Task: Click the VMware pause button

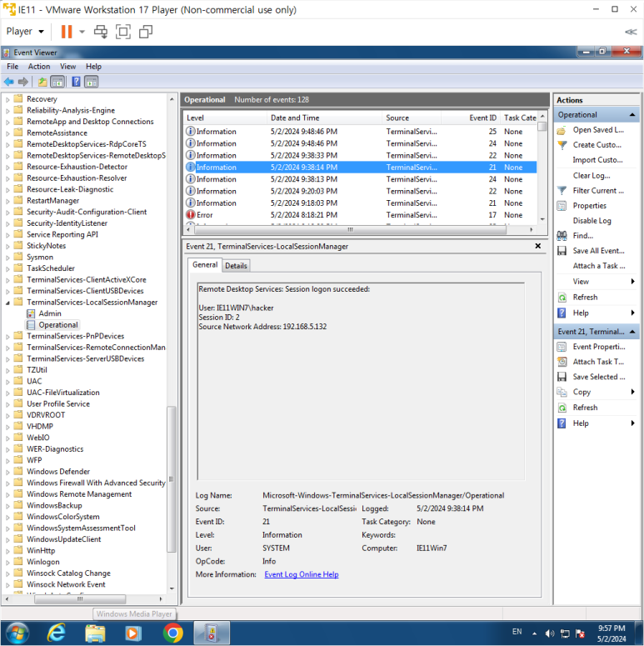Action: pyautogui.click(x=67, y=32)
